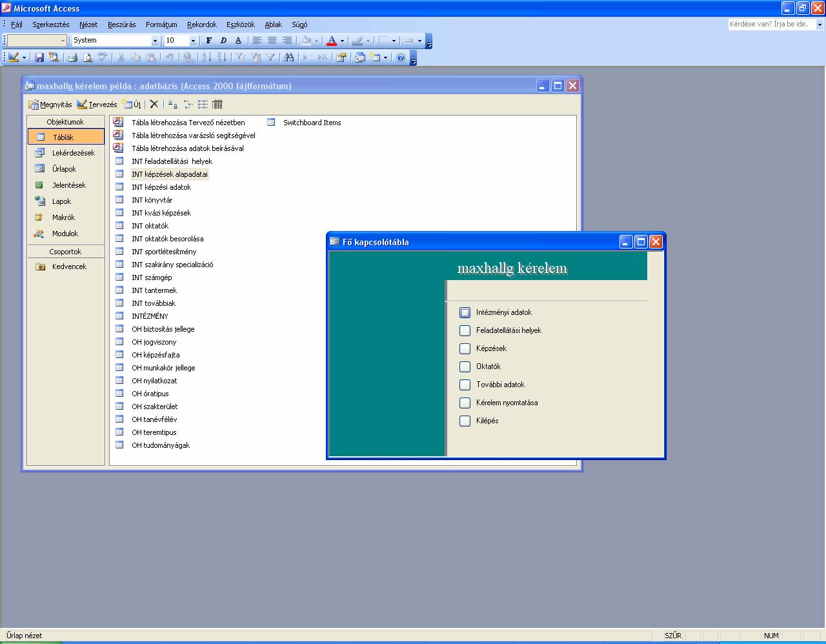
Task: Click the Oktatók switchboard button
Action: (465, 367)
